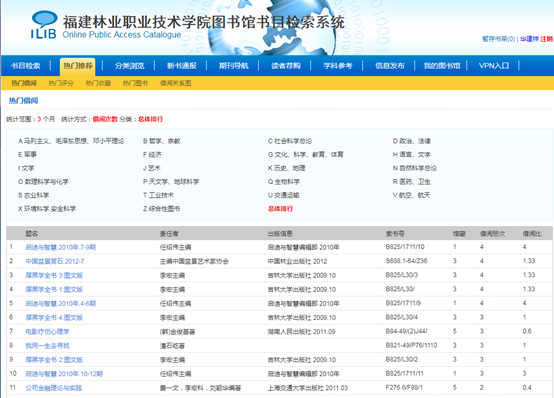Open the 借阅关系图 sub-menu item
Screen dimensions: 554x398
(x=175, y=83)
